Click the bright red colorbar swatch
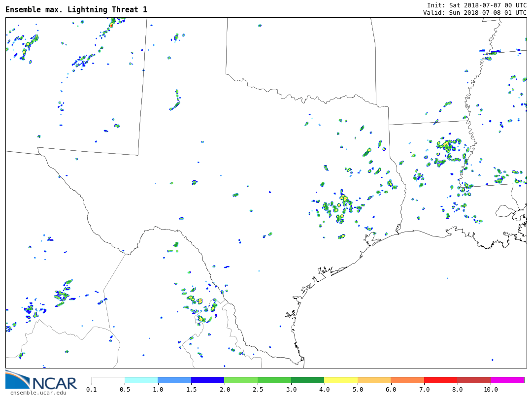The image size is (532, 399). tap(440, 380)
